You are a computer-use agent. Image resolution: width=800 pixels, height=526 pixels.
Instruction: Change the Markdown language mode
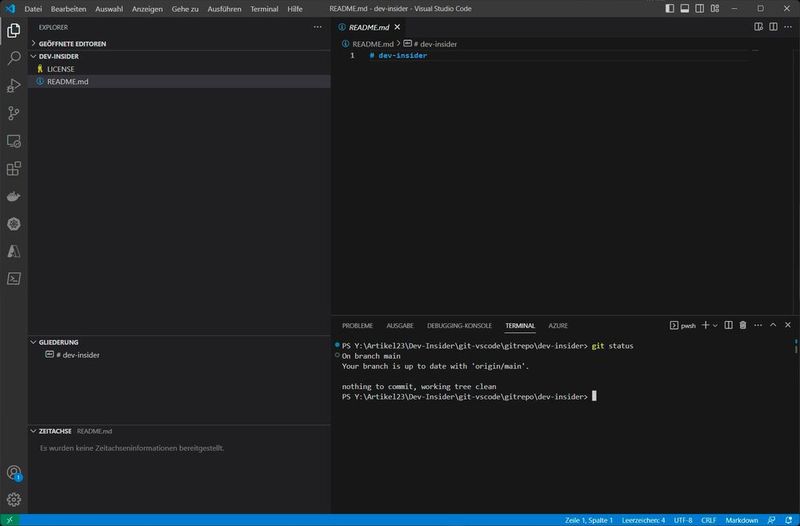click(x=742, y=520)
